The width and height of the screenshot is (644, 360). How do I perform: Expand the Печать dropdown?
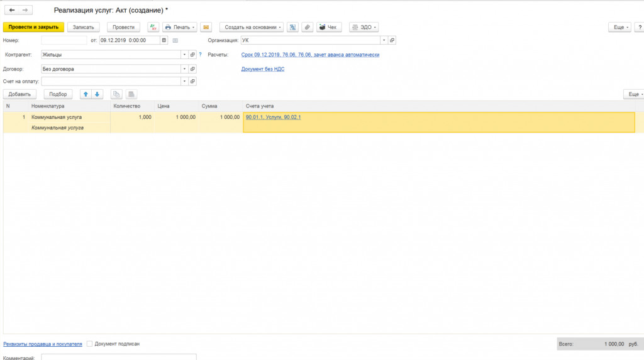[179, 27]
